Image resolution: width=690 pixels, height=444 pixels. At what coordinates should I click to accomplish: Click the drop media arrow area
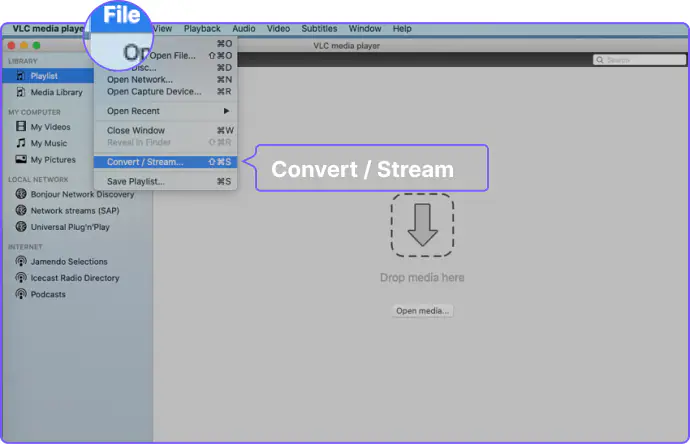coord(422,225)
